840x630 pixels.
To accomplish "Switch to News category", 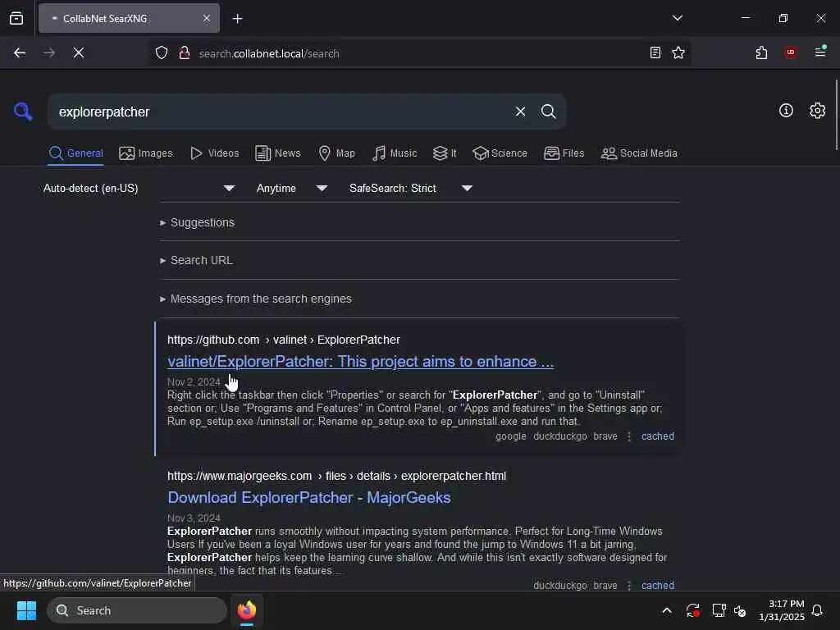I will pyautogui.click(x=277, y=153).
